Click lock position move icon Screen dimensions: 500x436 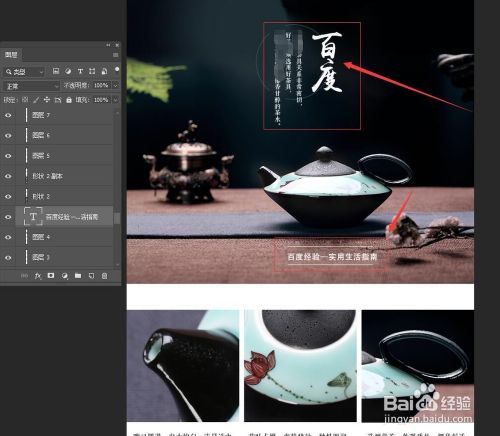47,100
